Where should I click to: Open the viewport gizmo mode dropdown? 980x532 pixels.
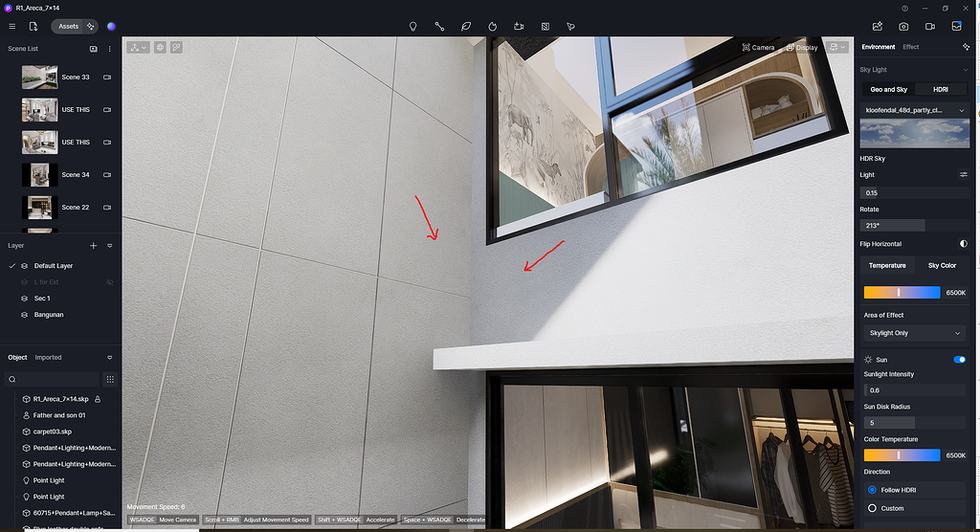tap(138, 48)
